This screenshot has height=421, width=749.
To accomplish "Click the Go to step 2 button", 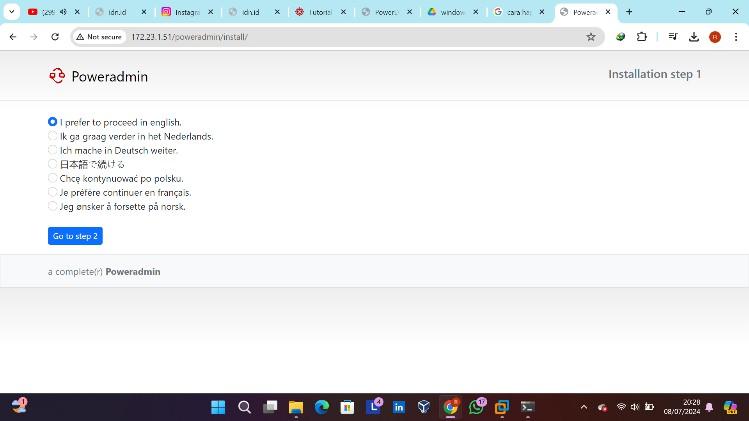I will coord(75,236).
